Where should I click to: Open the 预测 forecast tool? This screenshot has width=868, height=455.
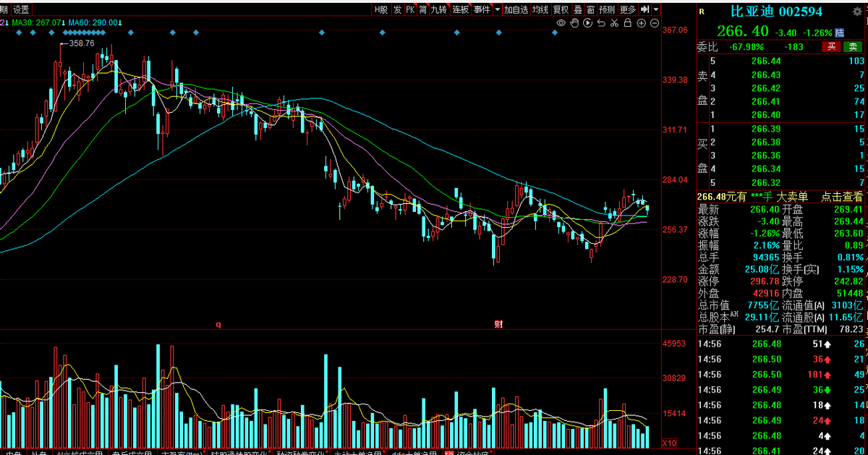pyautogui.click(x=608, y=9)
